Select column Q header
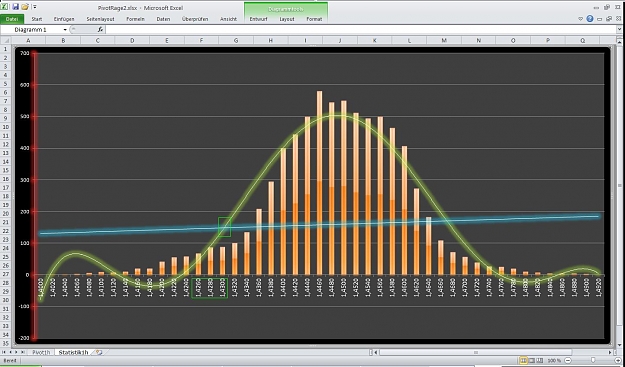The width and height of the screenshot is (625, 367). click(583, 40)
